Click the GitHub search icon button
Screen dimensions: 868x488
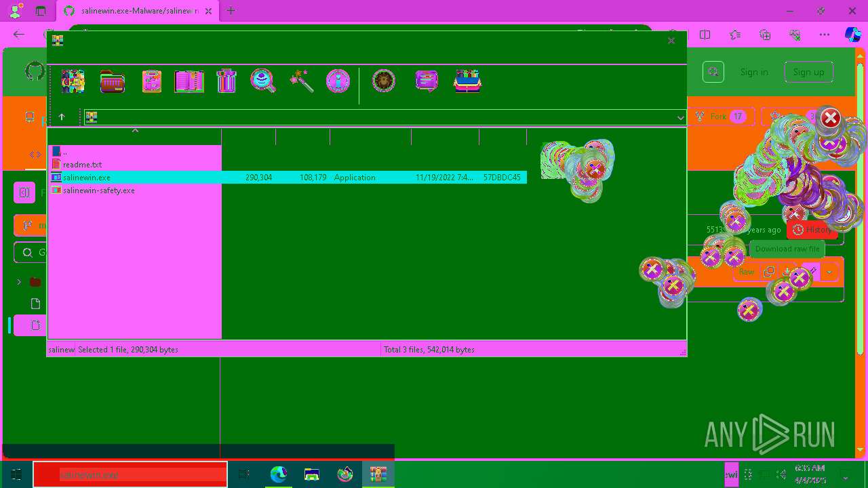tap(713, 72)
